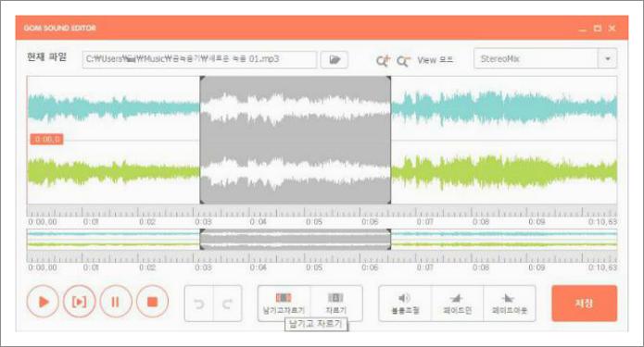
Task: Maximize the GOM Sound Editor window
Action: pyautogui.click(x=598, y=29)
